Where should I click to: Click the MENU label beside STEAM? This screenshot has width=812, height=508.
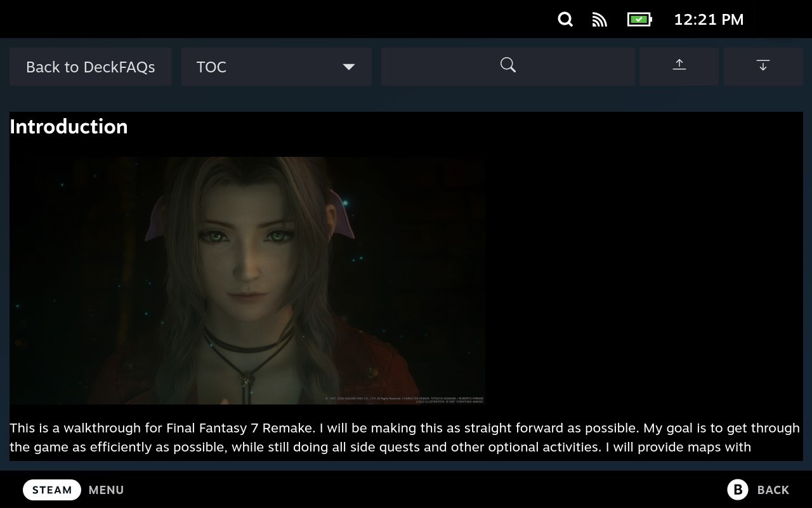tap(106, 490)
